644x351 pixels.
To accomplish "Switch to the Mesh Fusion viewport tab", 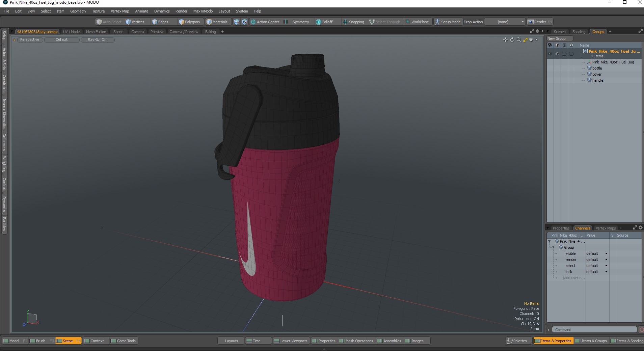I will point(96,32).
